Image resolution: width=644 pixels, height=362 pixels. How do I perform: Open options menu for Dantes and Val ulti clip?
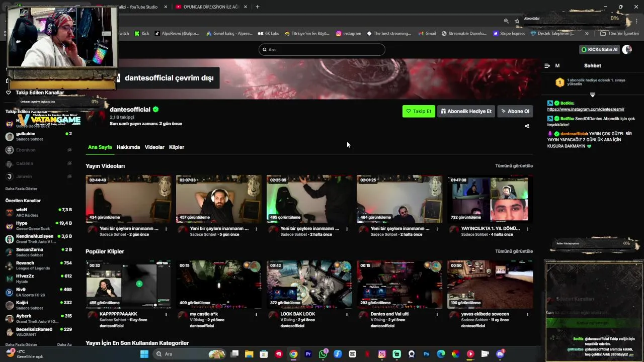pos(437,314)
